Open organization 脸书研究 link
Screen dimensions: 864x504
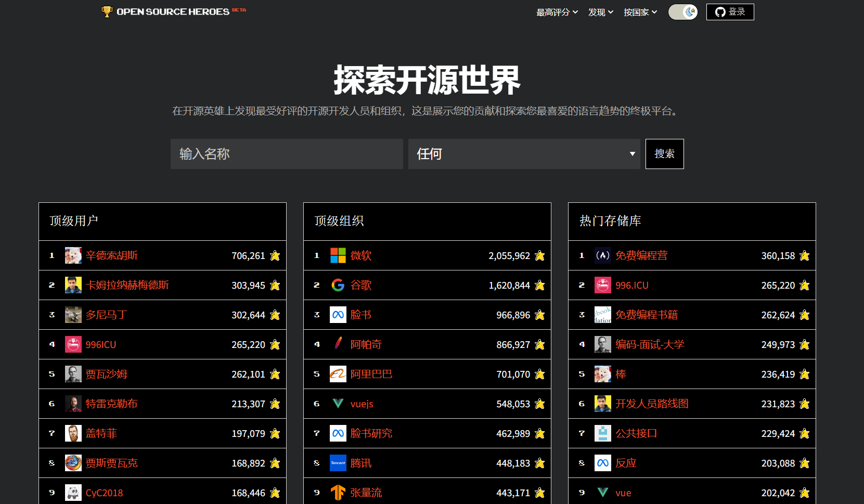(371, 433)
